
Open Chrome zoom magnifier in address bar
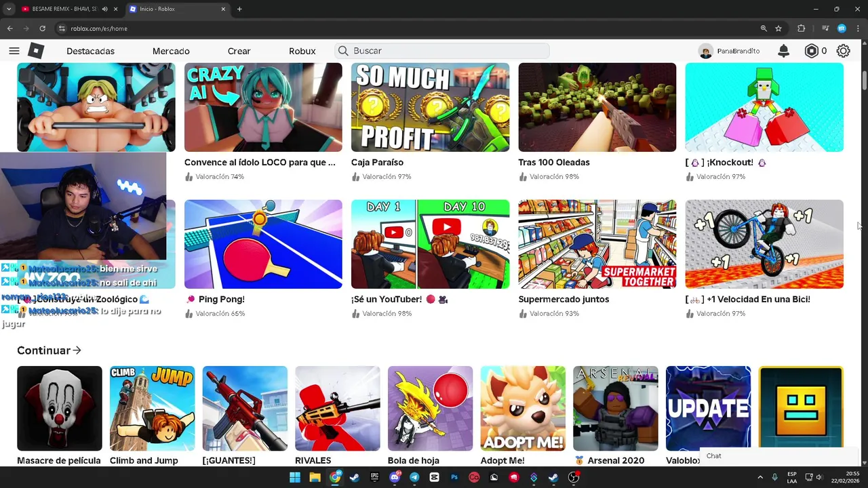(x=764, y=28)
